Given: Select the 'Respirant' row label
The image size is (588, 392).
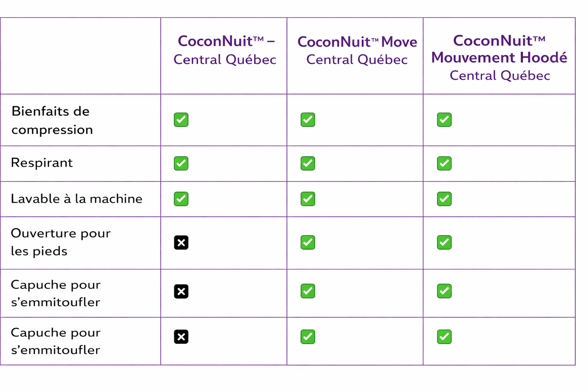Looking at the screenshot, I should (42, 163).
